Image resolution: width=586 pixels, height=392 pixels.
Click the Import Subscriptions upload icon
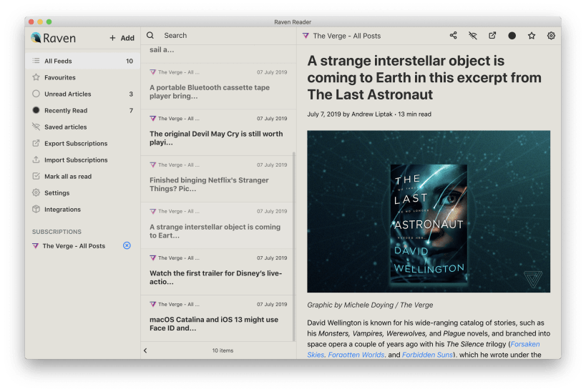(36, 160)
